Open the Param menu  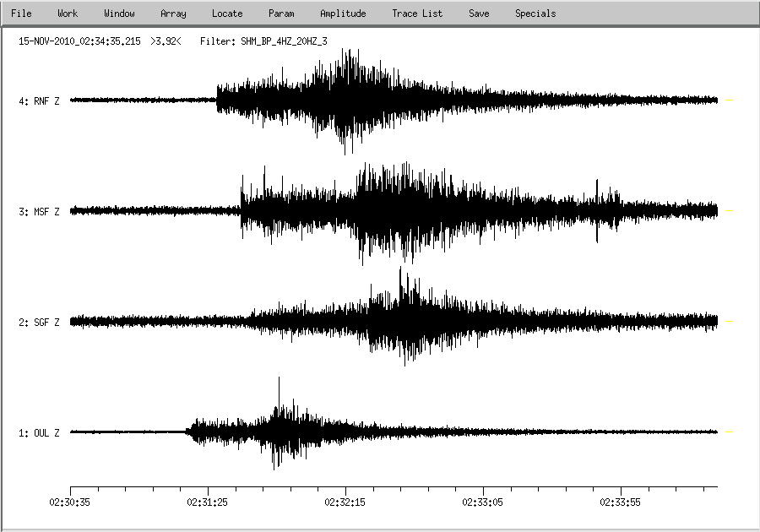click(281, 14)
